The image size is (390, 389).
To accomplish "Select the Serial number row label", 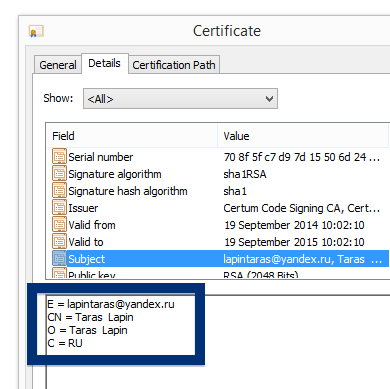I will (x=101, y=157).
